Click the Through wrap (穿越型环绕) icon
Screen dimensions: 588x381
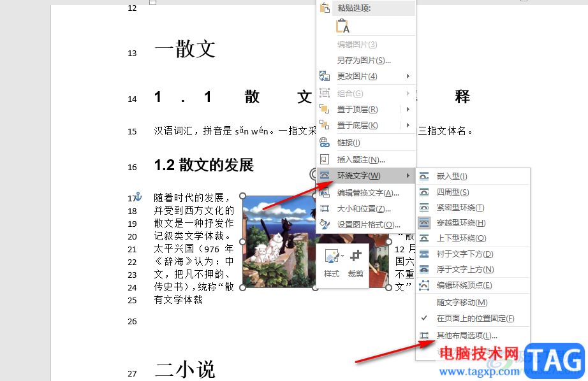[x=424, y=223]
